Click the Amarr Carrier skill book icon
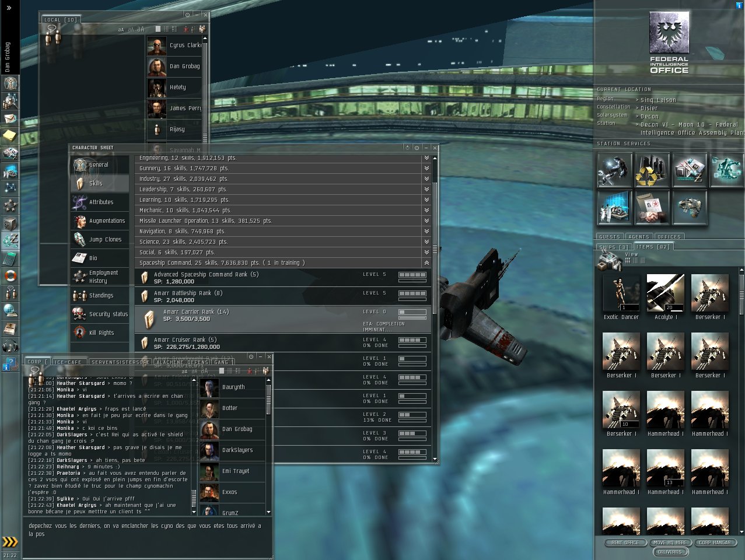Image resolution: width=745 pixels, height=560 pixels. [150, 318]
